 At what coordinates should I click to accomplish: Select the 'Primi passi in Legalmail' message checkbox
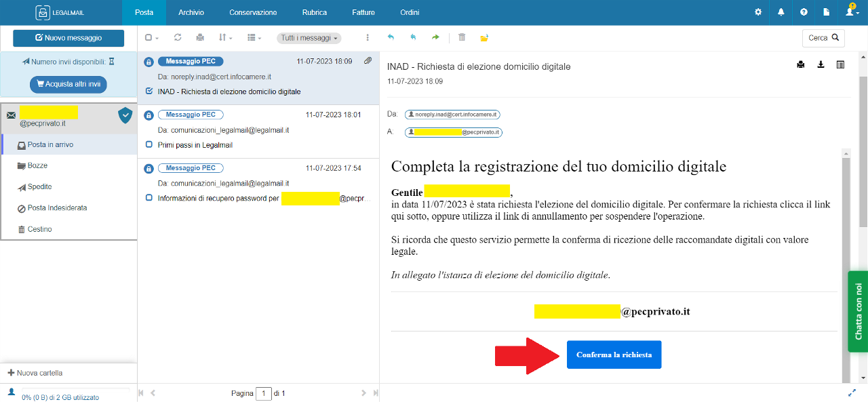click(x=149, y=144)
